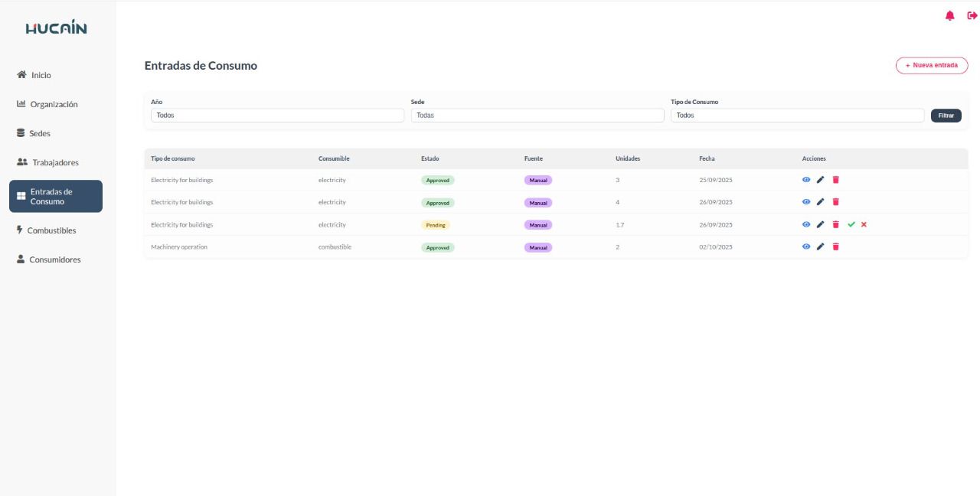Approve the Pending entry with green checkmark

coord(851,224)
